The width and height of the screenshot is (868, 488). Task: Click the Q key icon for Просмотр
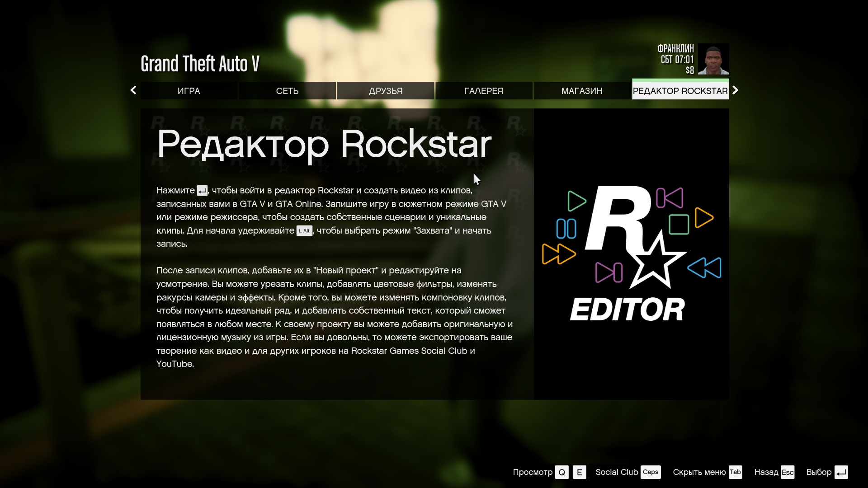(562, 472)
